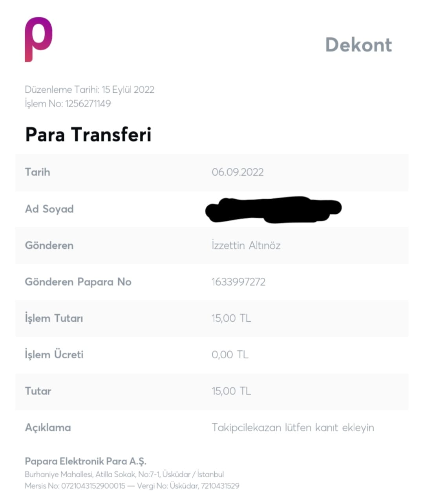424x504 pixels.
Task: Click the Gönderen row label
Action: tap(49, 246)
